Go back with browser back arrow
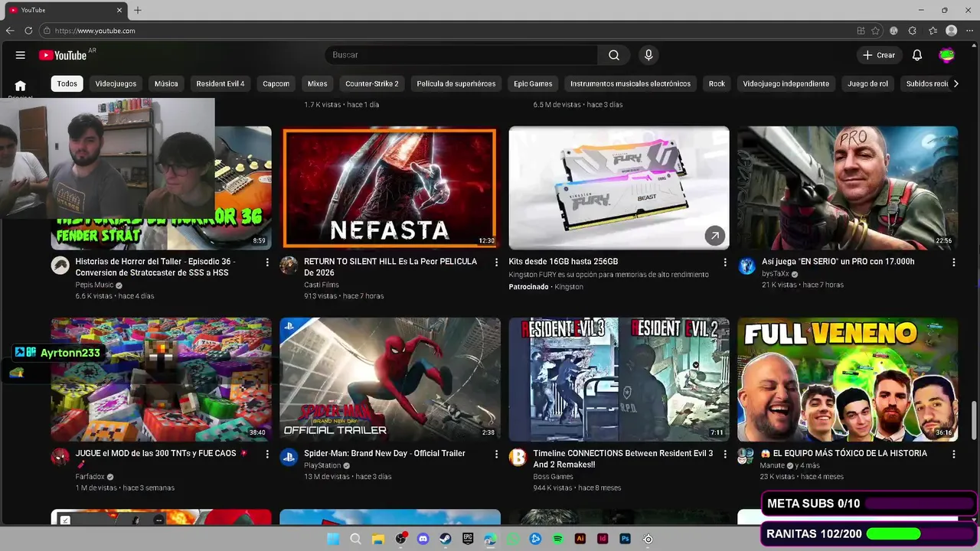980x551 pixels. 10,31
